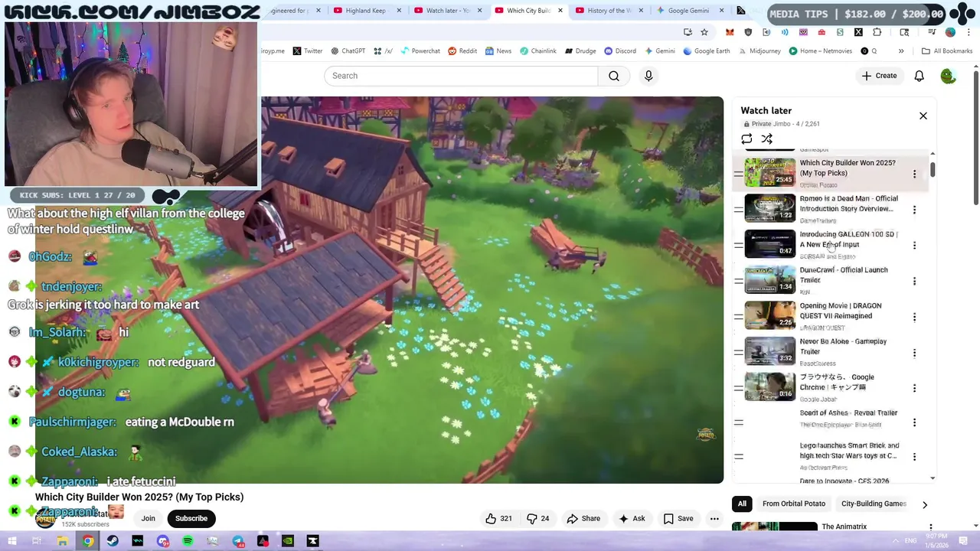Play Romeo is a Dead Man thumbnail
This screenshot has width=980, height=551.
[769, 208]
